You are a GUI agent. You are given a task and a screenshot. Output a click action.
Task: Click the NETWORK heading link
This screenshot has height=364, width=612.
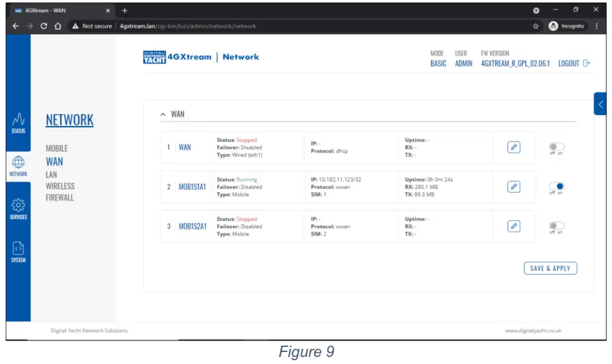tap(70, 120)
